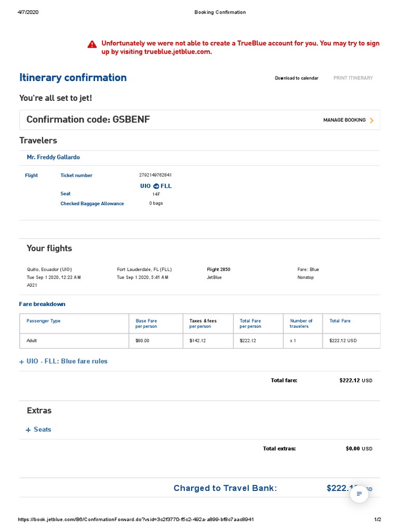Click the Flight label in Travelers section
399x532 pixels.
pos(31,176)
